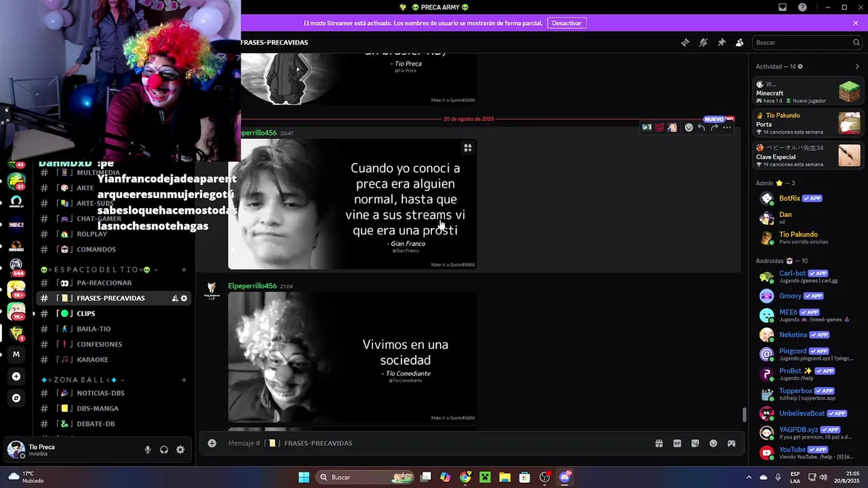This screenshot has height=488, width=868.
Task: Open the Gian Franco quote image
Action: click(x=352, y=204)
